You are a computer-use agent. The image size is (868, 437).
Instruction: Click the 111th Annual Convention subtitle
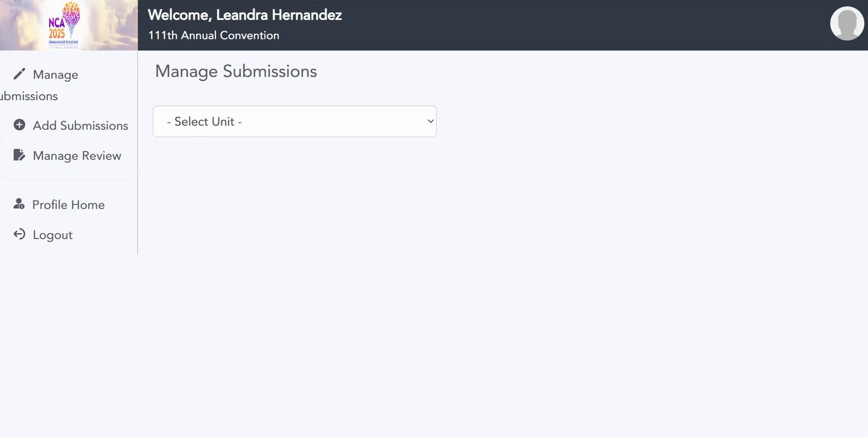pyautogui.click(x=214, y=35)
